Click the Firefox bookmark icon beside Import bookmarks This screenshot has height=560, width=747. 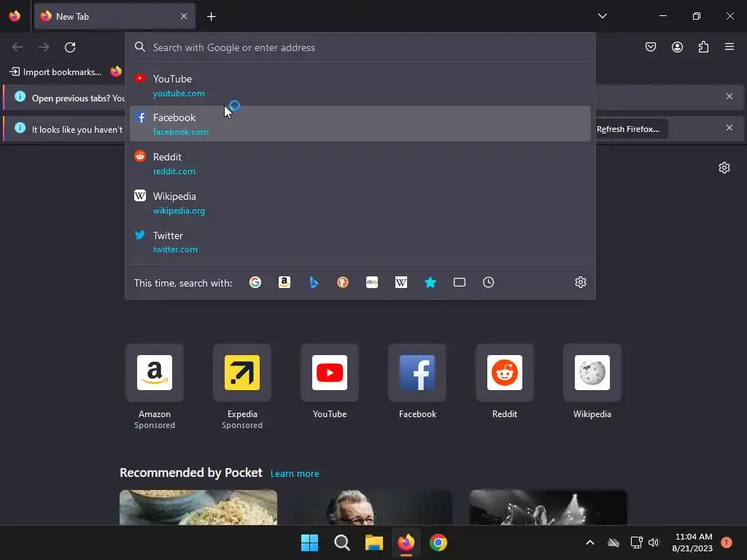pos(116,72)
